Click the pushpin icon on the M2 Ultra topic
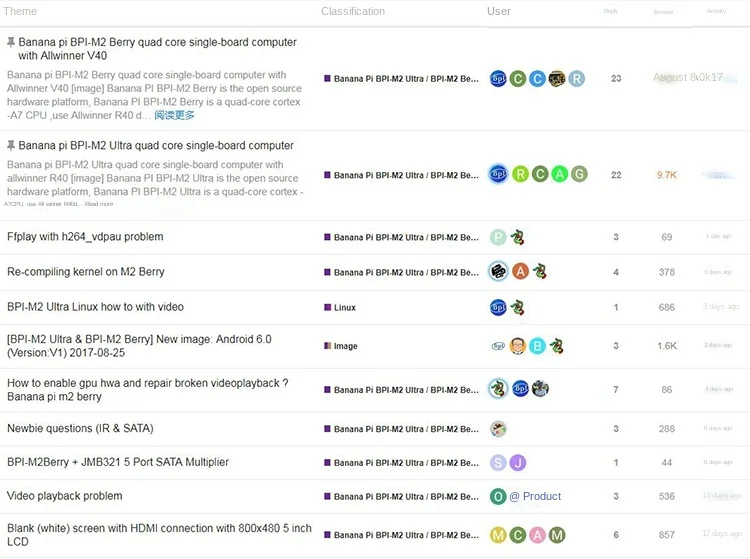The width and height of the screenshot is (750, 559). (11, 146)
